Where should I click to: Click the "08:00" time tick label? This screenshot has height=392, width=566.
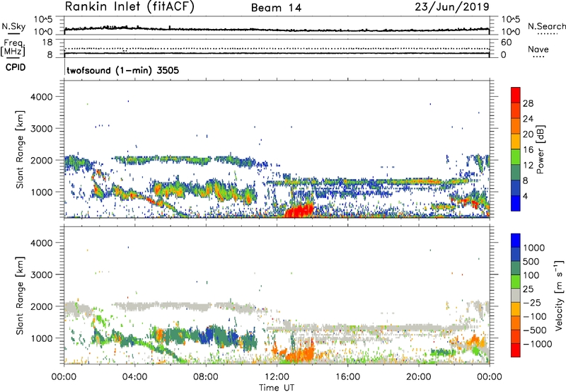point(205,377)
